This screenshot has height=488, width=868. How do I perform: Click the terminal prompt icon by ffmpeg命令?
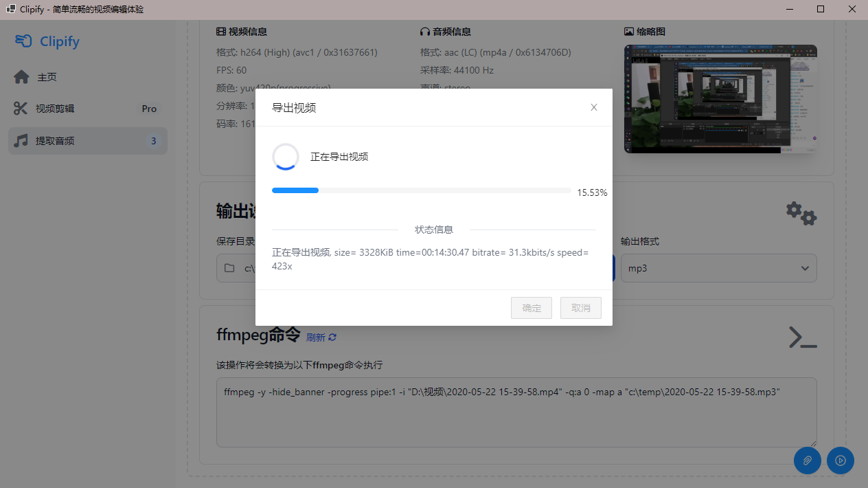tap(803, 337)
